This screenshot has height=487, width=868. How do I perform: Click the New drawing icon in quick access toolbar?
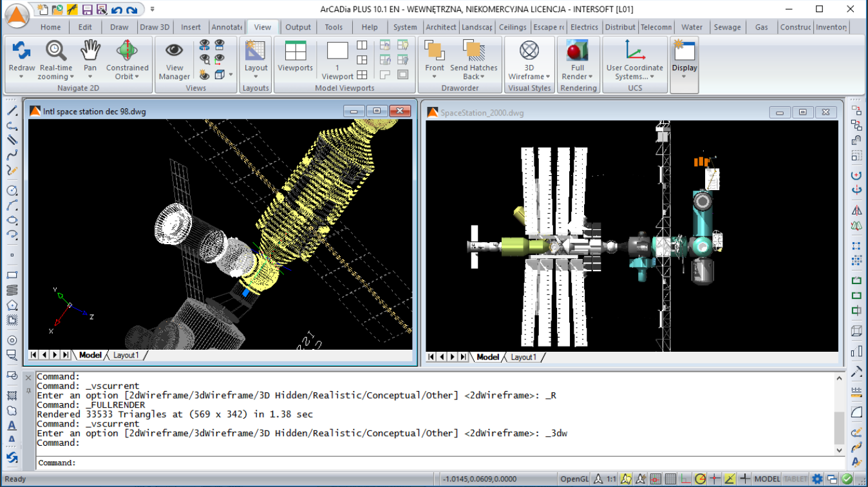(x=43, y=10)
